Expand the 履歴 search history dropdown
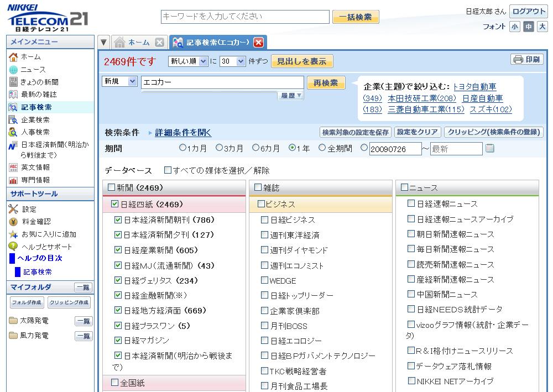The image size is (553, 392). point(291,96)
